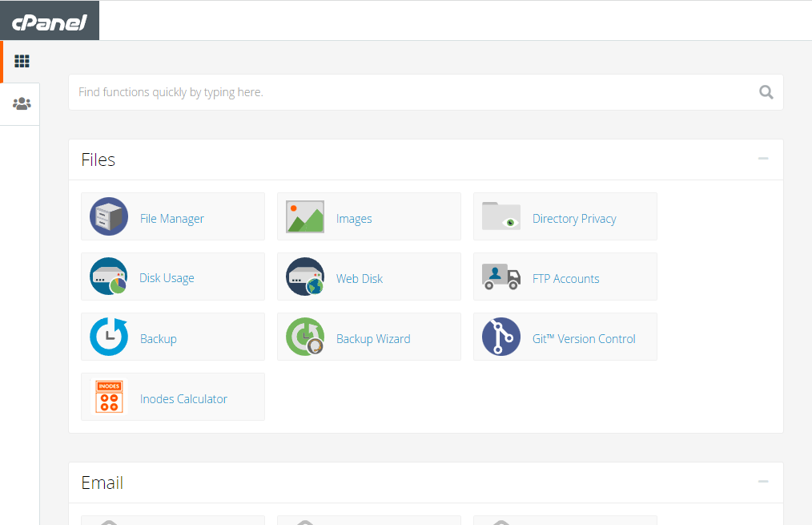Click the search magnifier icon
Image resolution: width=812 pixels, height=525 pixels.
[766, 92]
